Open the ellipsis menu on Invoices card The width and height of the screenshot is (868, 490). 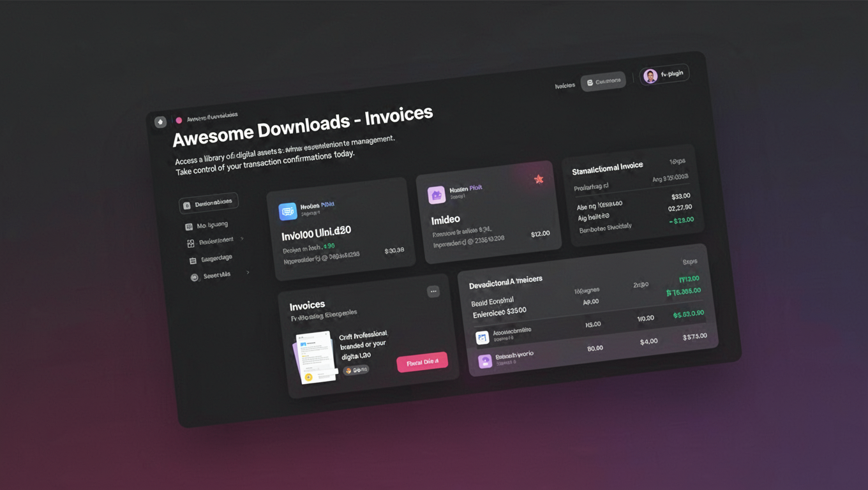433,291
